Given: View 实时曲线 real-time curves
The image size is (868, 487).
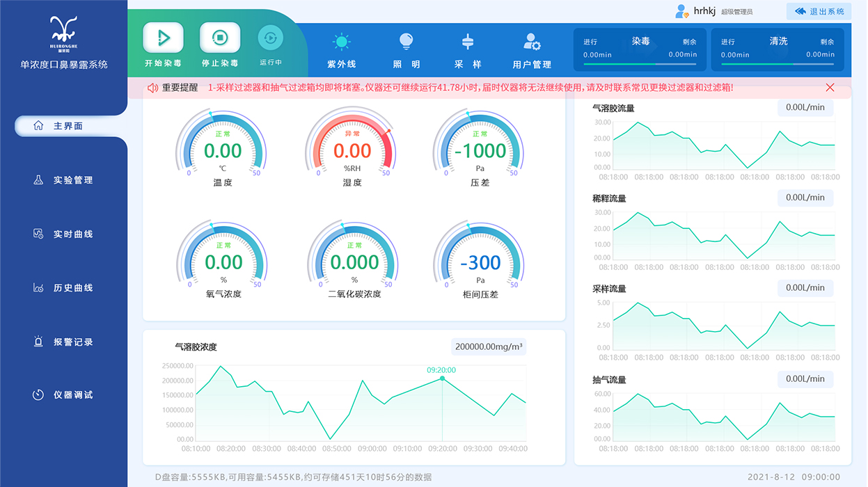Looking at the screenshot, I should (x=63, y=233).
